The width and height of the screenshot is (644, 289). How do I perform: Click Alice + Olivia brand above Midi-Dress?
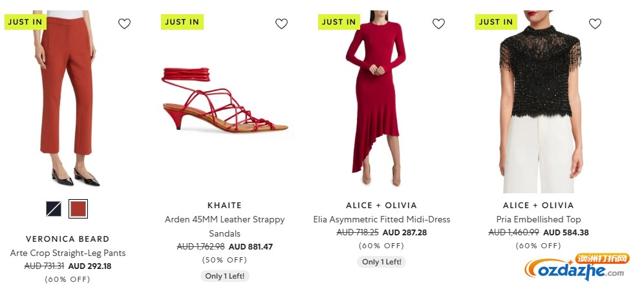coord(381,206)
